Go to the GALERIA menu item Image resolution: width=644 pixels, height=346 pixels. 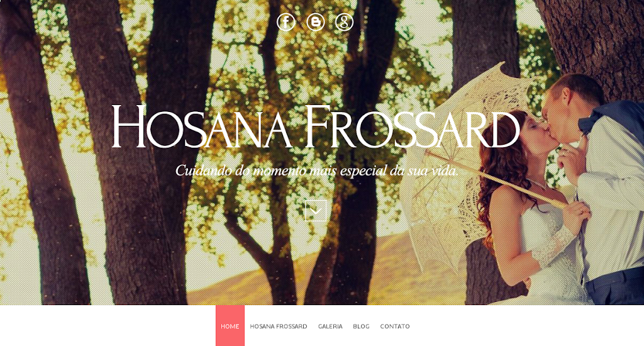(x=330, y=326)
